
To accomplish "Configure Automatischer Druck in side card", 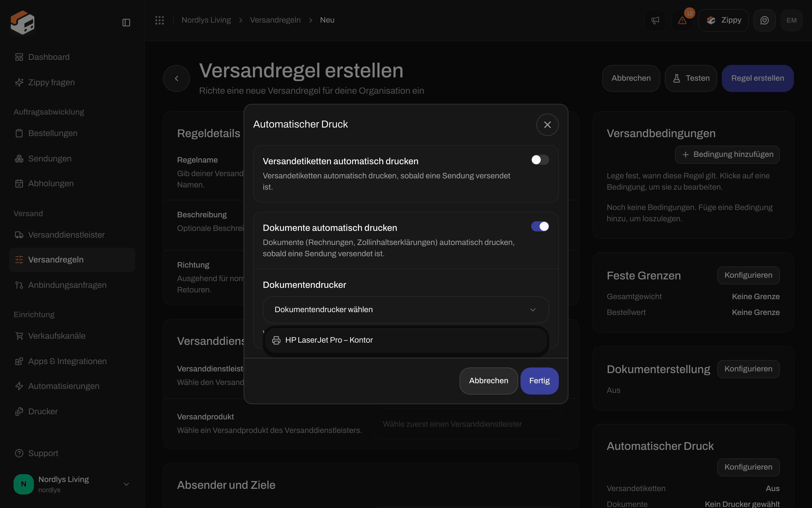I will click(x=748, y=467).
